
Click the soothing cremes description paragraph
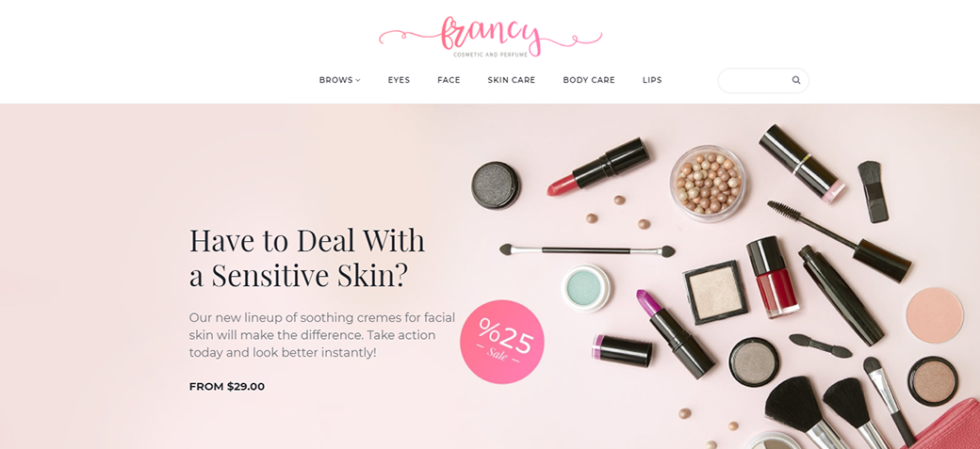pos(322,335)
